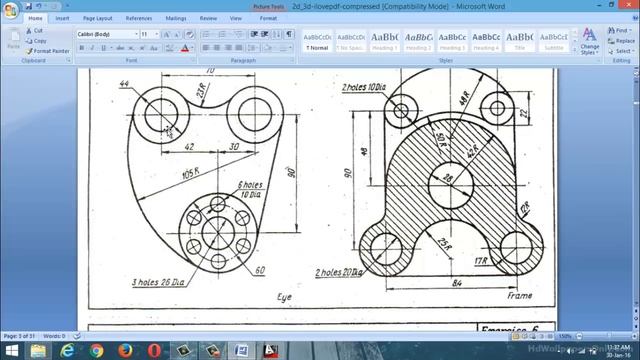Screen dimensions: 640x360
Task: Toggle bold formatting
Action: (x=82, y=48)
